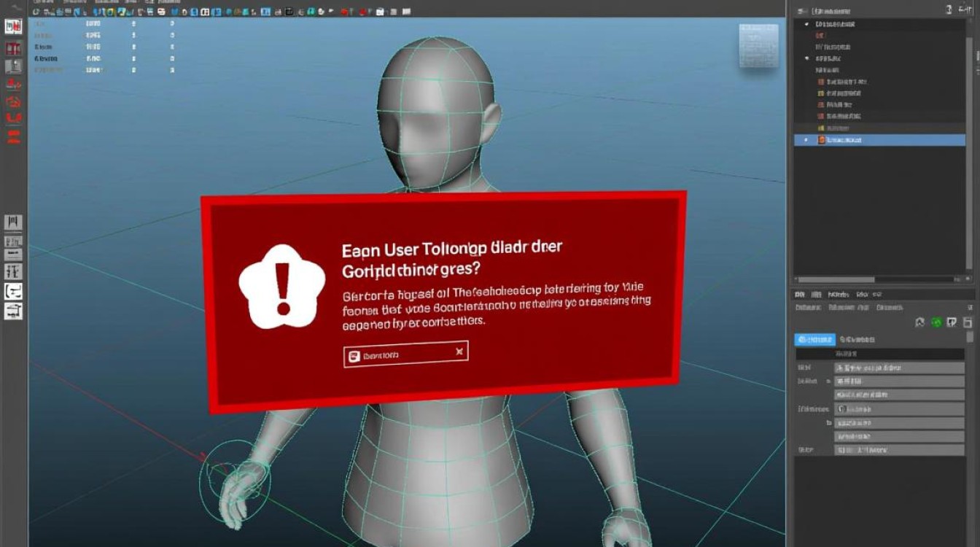Click the icon just right of the green circle
The height and width of the screenshot is (547, 980).
click(952, 322)
